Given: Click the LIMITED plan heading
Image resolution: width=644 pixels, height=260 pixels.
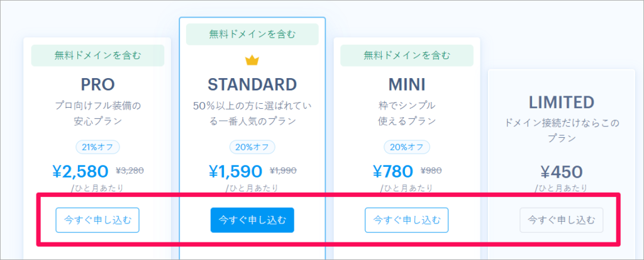Looking at the screenshot, I should [x=561, y=102].
